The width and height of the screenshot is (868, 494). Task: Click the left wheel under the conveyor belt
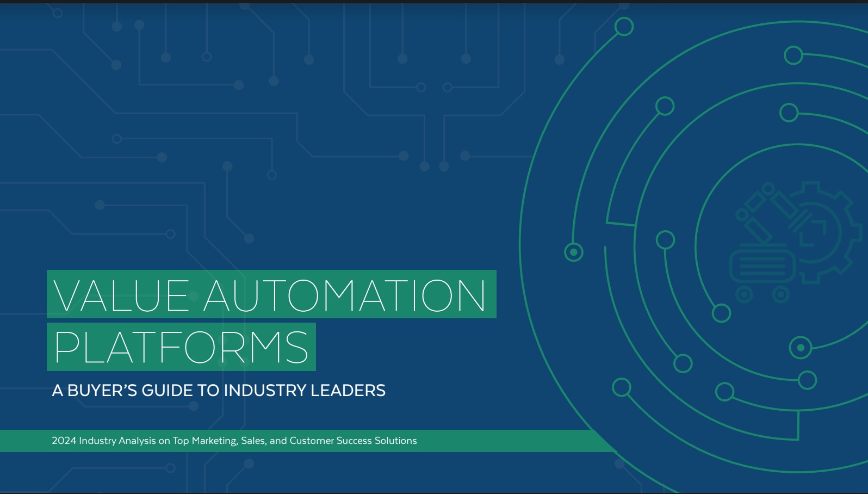point(744,295)
